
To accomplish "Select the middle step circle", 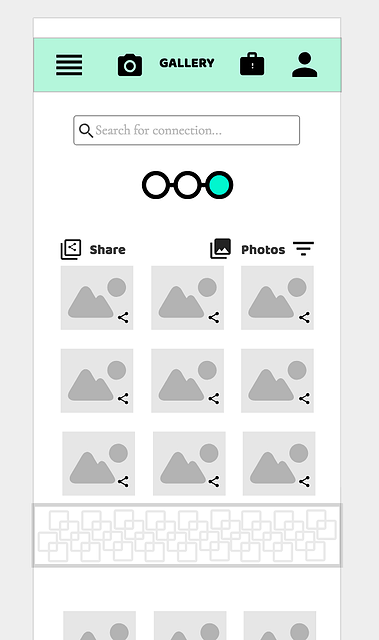I will pos(187,185).
